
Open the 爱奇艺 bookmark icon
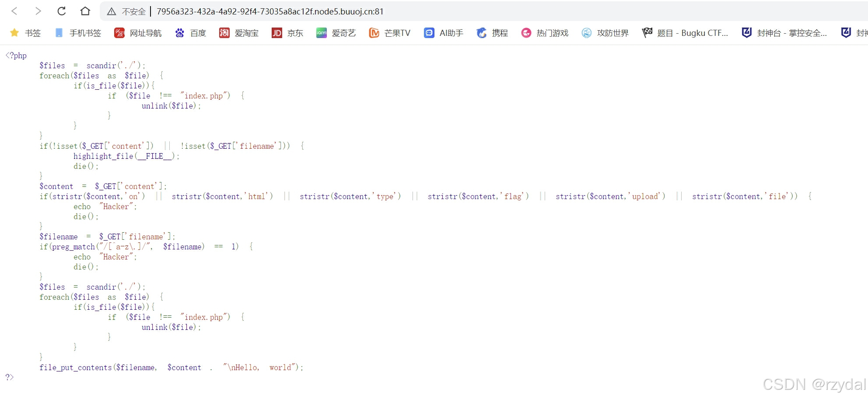[321, 33]
